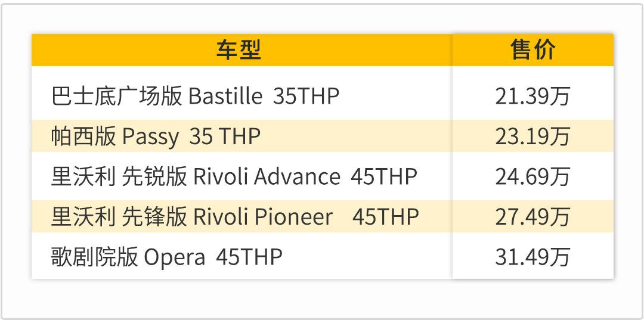Select the 帕西版 model name cell
The image size is (644, 320).
84,136
